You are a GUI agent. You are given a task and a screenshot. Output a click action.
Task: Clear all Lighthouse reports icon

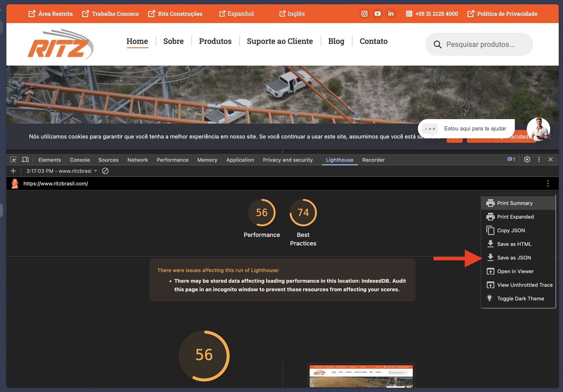[x=105, y=171]
